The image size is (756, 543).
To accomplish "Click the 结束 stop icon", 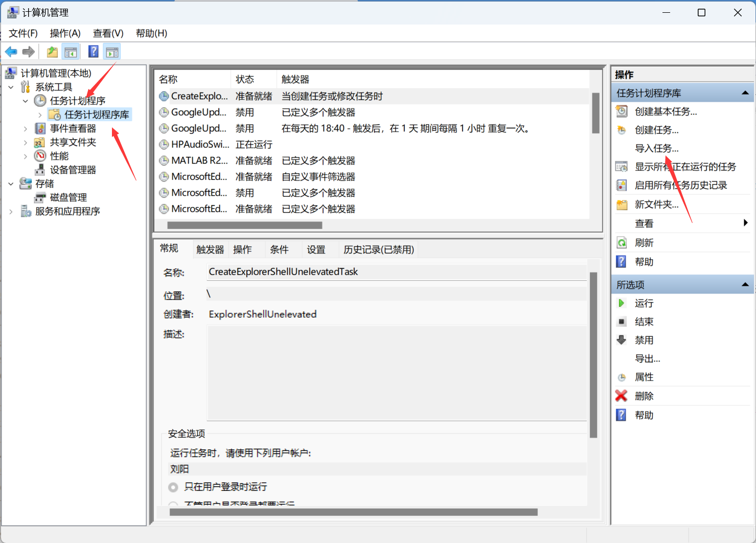I will [x=622, y=322].
